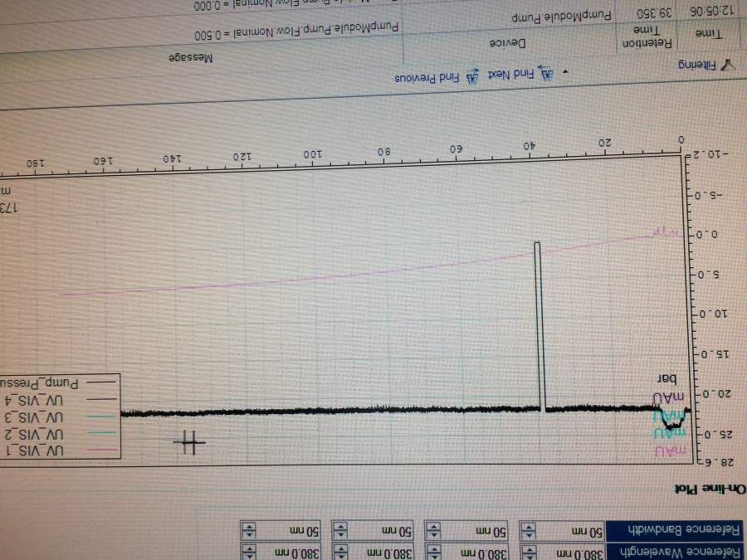Click the Reference Wavelength row label
Viewport: 747px width, 560px height.
(673, 553)
